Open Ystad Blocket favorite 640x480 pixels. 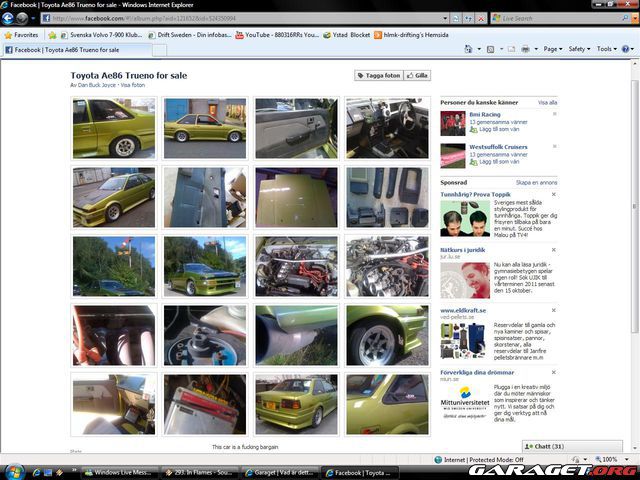(347, 35)
